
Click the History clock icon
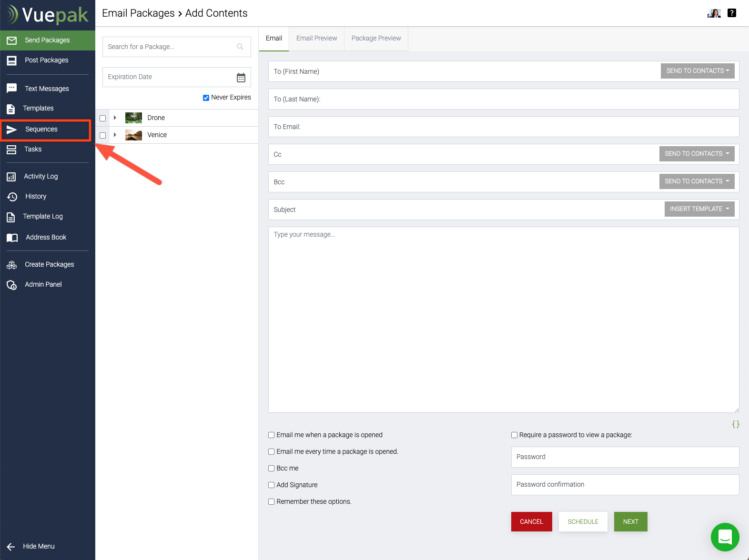click(x=12, y=197)
